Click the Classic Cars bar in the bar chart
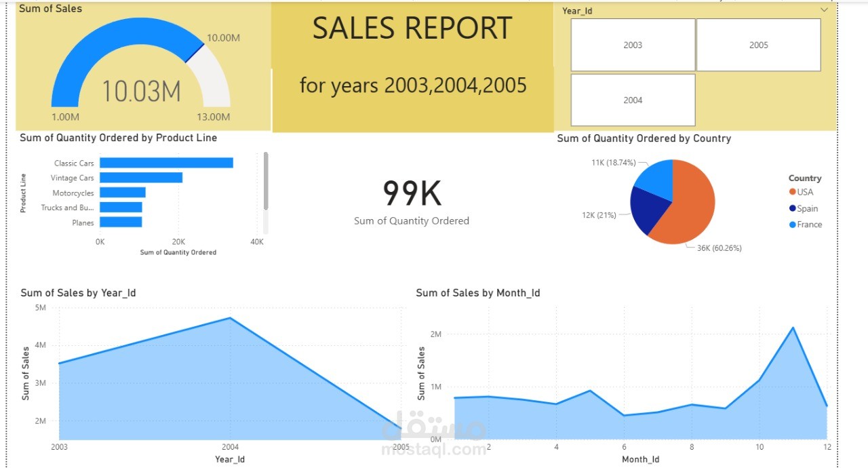The image size is (868, 468). tap(166, 163)
